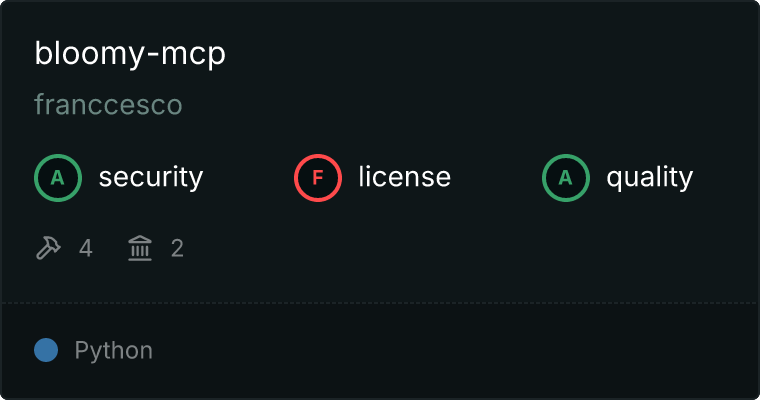
Task: Open the bloomy-mcp server title
Action: (x=130, y=53)
